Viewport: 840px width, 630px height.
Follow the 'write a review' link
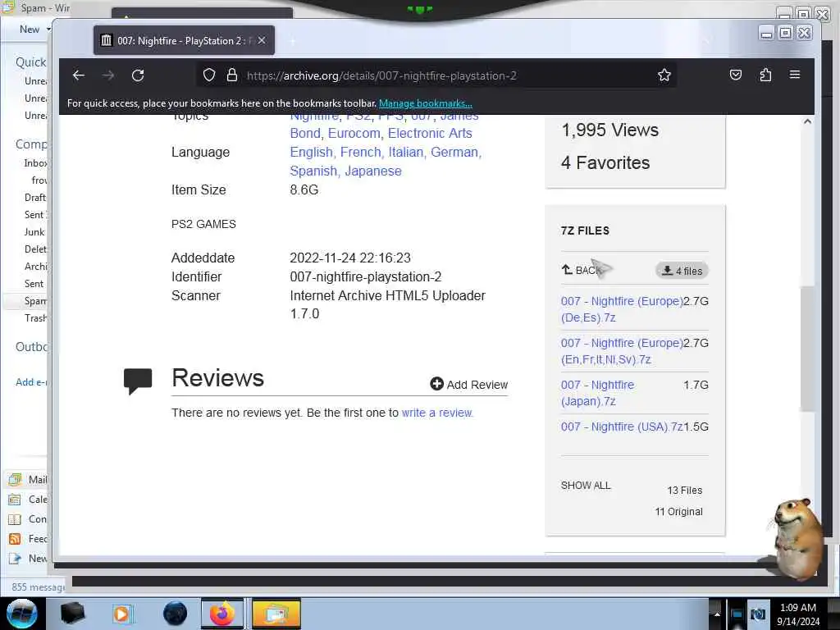pyautogui.click(x=437, y=413)
